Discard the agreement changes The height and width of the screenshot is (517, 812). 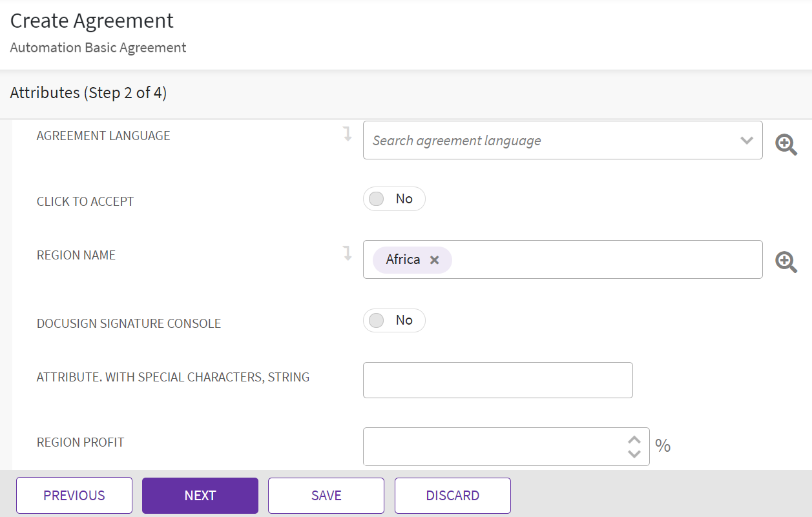tap(452, 495)
